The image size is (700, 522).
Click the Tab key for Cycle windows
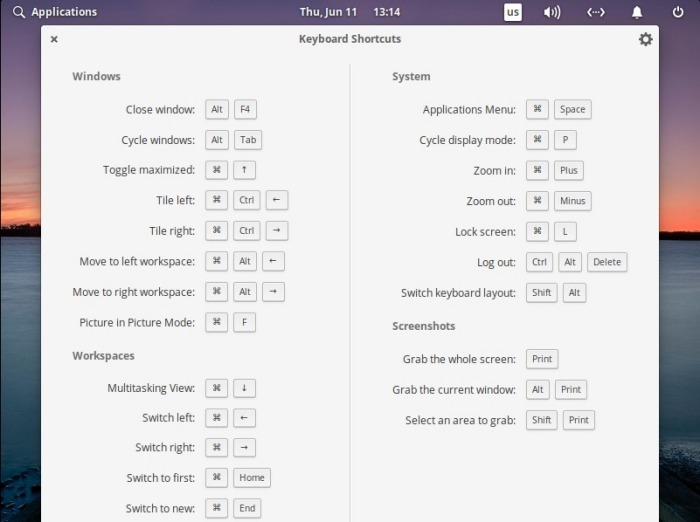point(248,140)
